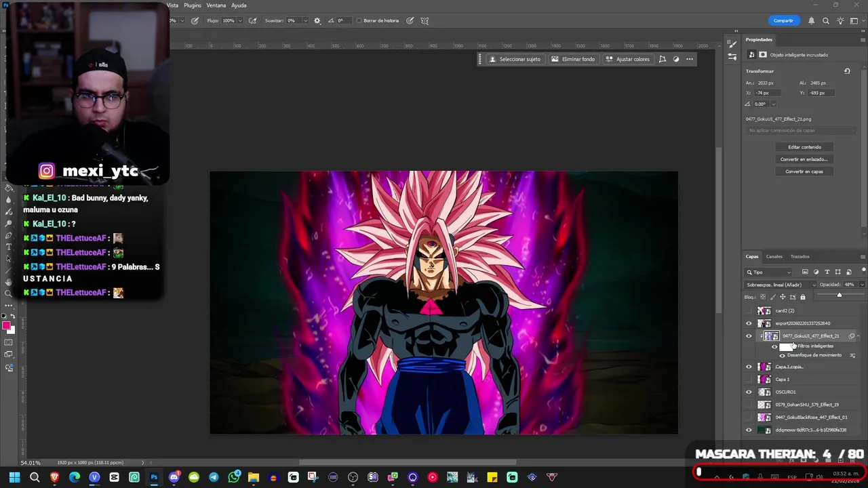The image size is (868, 488).
Task: Filter layers by pixel type icon
Action: tap(805, 272)
